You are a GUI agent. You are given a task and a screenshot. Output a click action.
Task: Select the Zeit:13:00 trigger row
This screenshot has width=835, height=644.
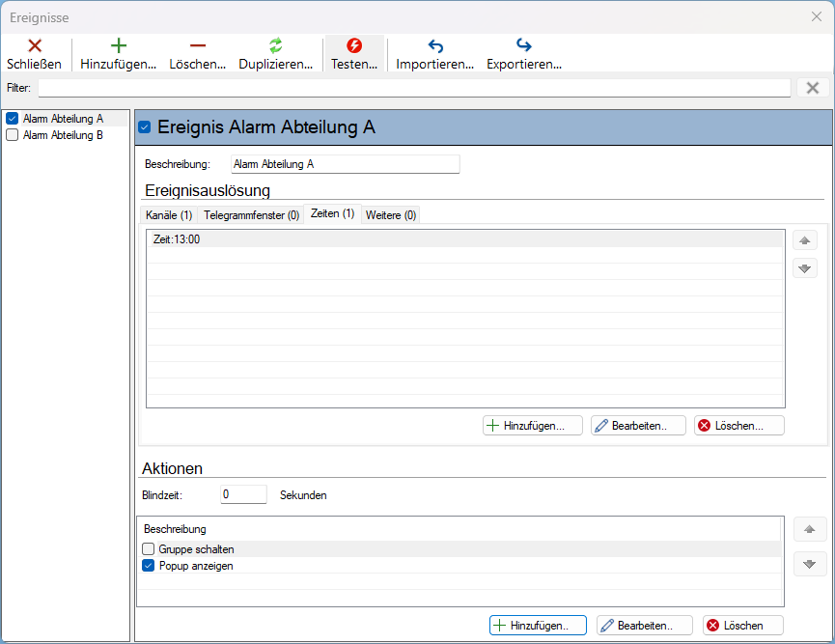[464, 239]
